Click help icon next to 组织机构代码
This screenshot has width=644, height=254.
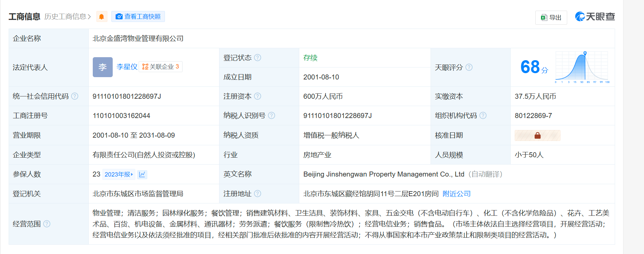[483, 115]
